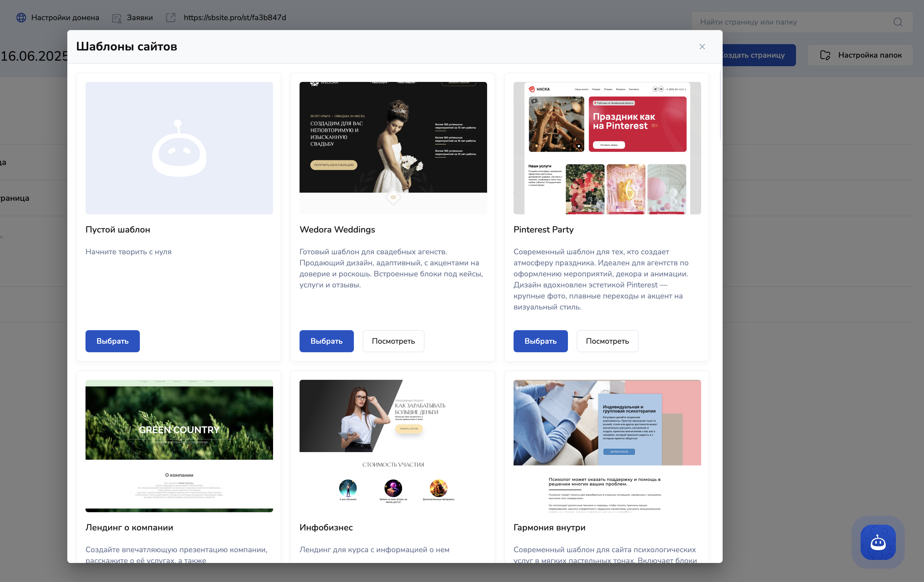Click the Инфобизнес title text
The height and width of the screenshot is (582, 924).
326,527
